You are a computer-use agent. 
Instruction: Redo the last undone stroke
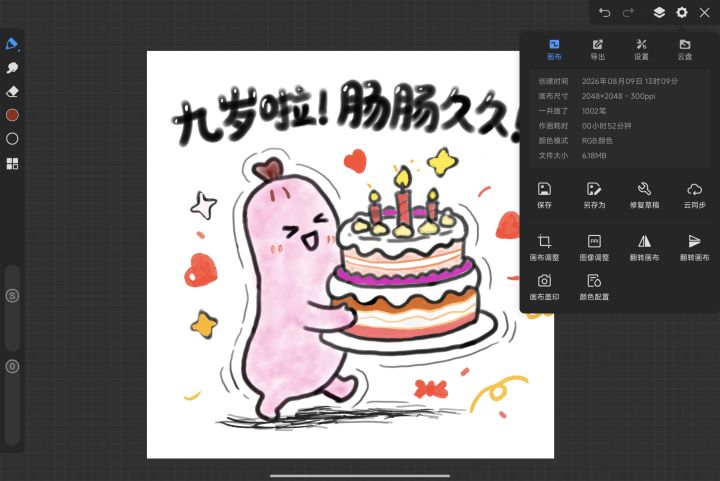(x=628, y=12)
